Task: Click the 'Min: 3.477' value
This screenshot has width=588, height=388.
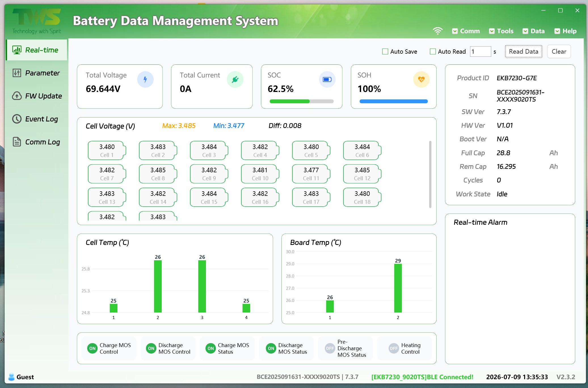Action: [x=229, y=126]
